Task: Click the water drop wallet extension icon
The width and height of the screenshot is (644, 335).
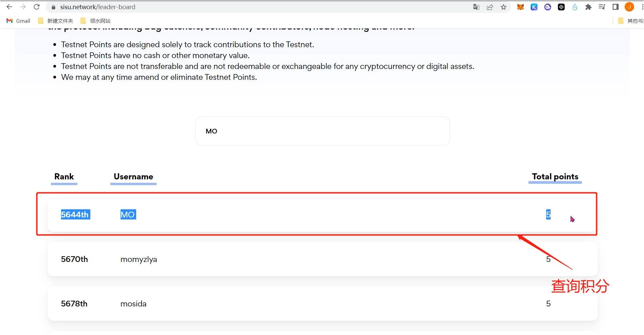Action: tap(575, 7)
